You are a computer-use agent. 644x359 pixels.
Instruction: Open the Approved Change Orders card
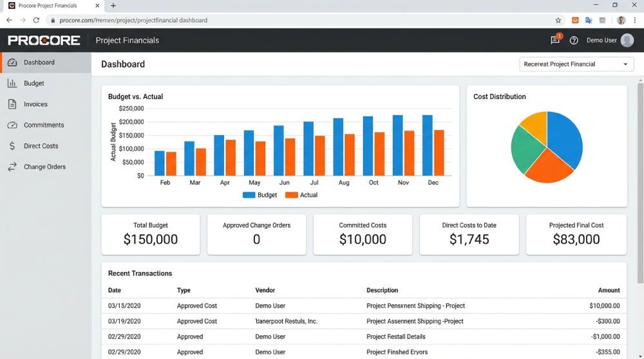tap(257, 234)
